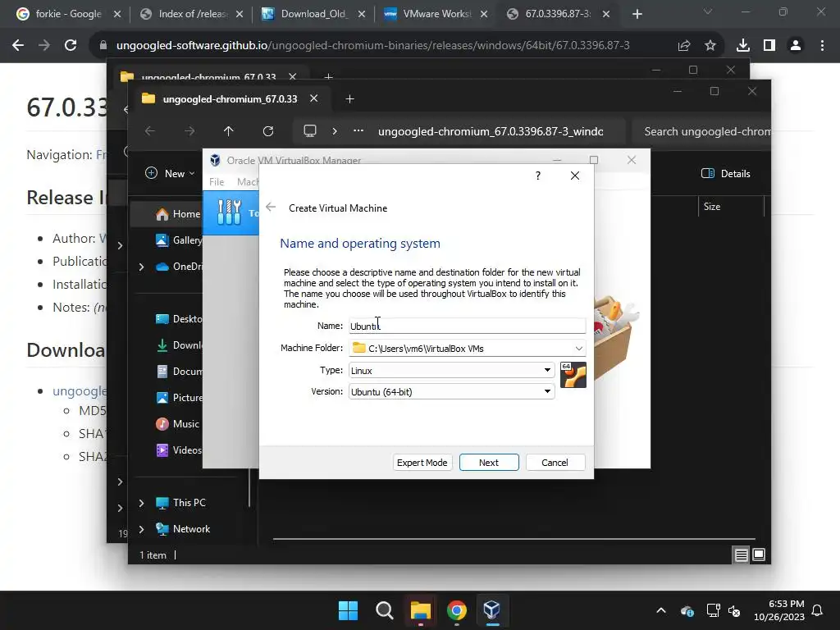Click the Oracle VM VirtualBox title icon
This screenshot has height=630, width=840.
tap(215, 160)
